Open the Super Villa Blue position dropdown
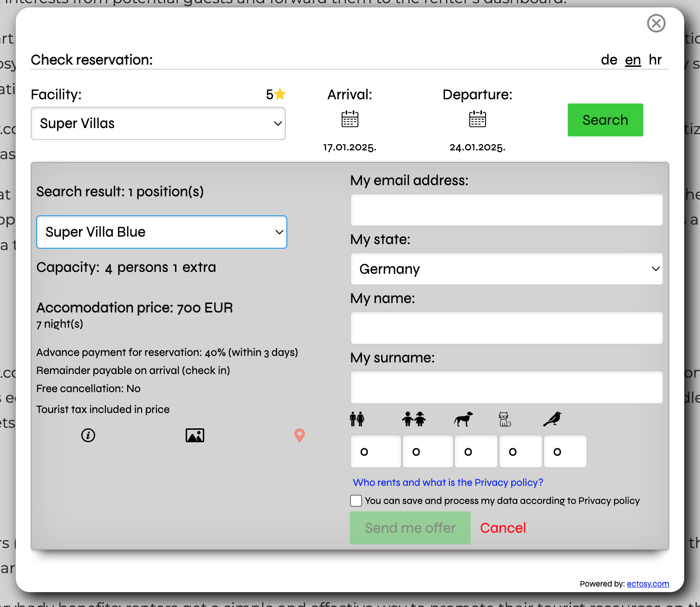700x607 pixels. (x=162, y=232)
